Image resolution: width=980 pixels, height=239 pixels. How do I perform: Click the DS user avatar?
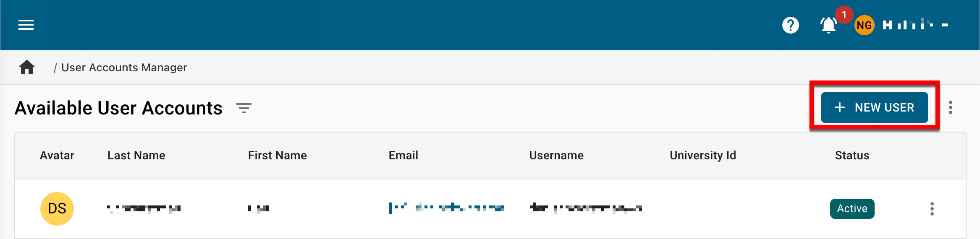[x=57, y=208]
